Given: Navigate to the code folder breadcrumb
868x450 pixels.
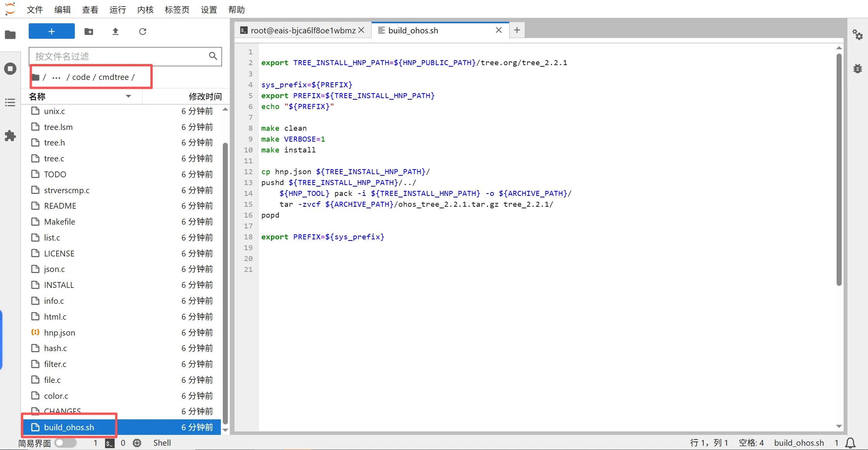Looking at the screenshot, I should 81,77.
